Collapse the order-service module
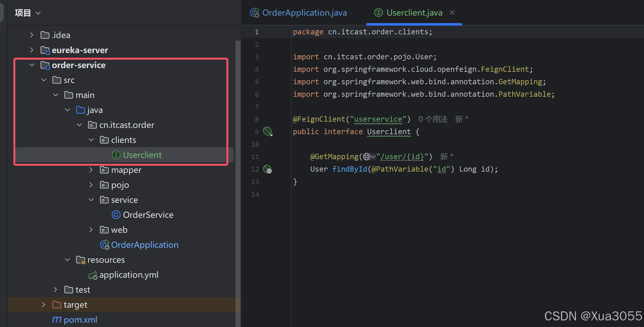Image resolution: width=644 pixels, height=327 pixels. pyautogui.click(x=32, y=65)
